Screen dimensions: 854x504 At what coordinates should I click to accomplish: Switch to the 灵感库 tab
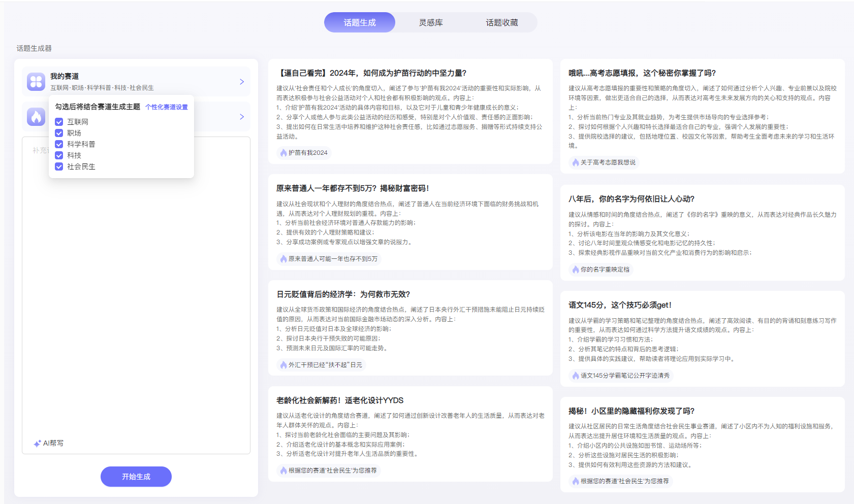coord(430,22)
